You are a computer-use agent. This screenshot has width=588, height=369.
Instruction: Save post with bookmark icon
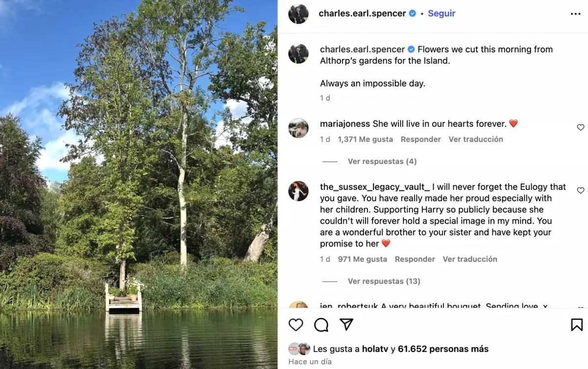[x=577, y=325]
